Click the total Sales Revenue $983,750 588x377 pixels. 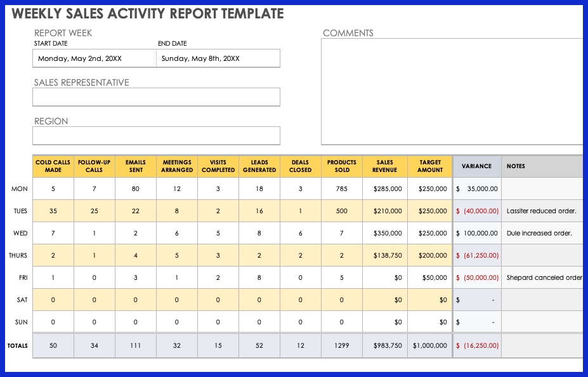[x=385, y=346]
